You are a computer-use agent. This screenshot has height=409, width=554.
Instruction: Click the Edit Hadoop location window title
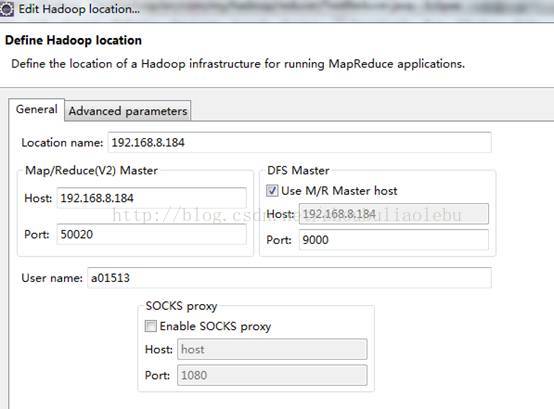pyautogui.click(x=79, y=9)
